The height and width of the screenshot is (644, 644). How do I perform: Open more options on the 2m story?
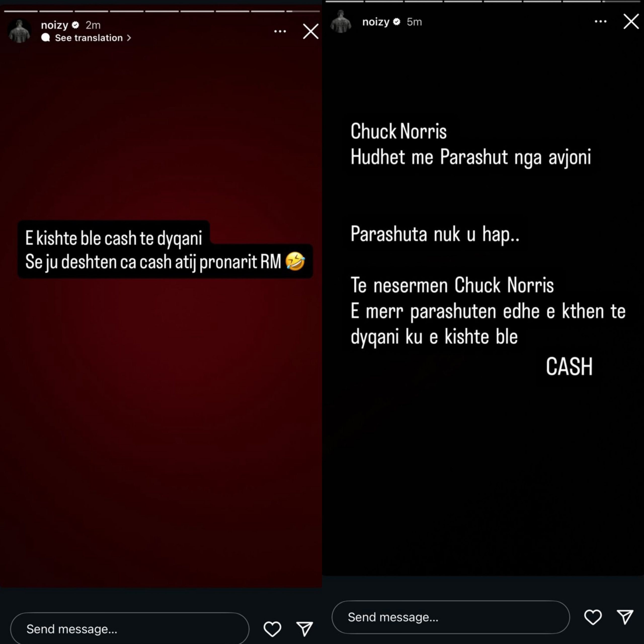click(x=280, y=31)
